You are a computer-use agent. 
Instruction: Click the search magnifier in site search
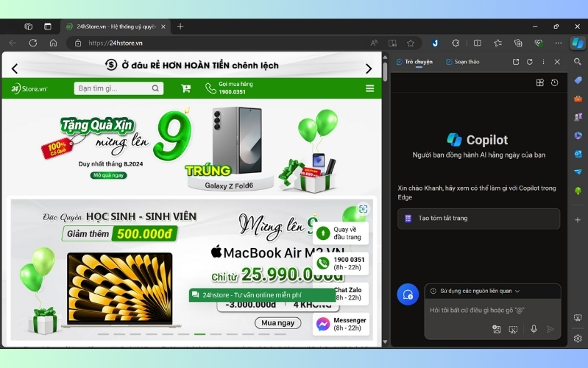155,88
